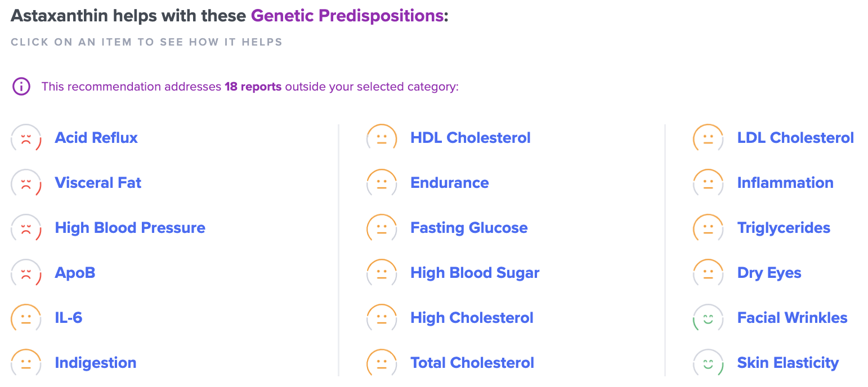
Task: Click the Inflammation link
Action: (x=785, y=183)
